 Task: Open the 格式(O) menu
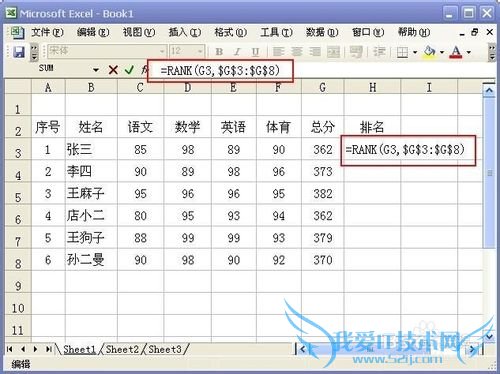click(231, 32)
